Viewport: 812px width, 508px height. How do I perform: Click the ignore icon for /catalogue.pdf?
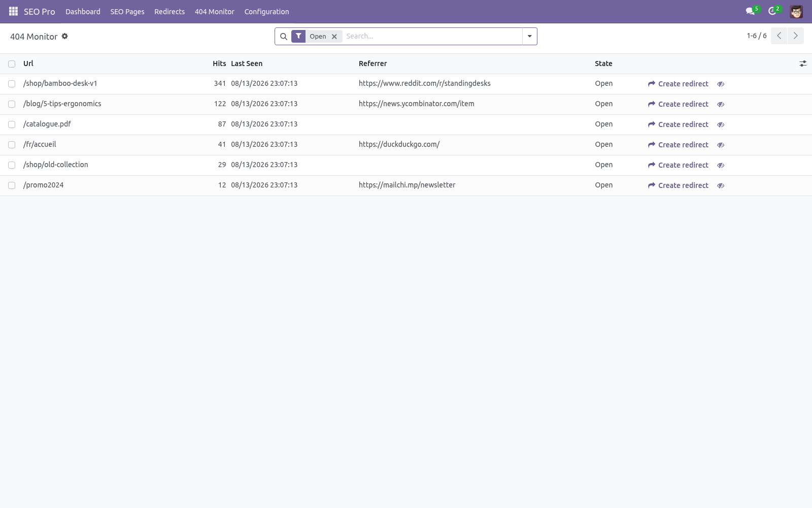click(721, 124)
